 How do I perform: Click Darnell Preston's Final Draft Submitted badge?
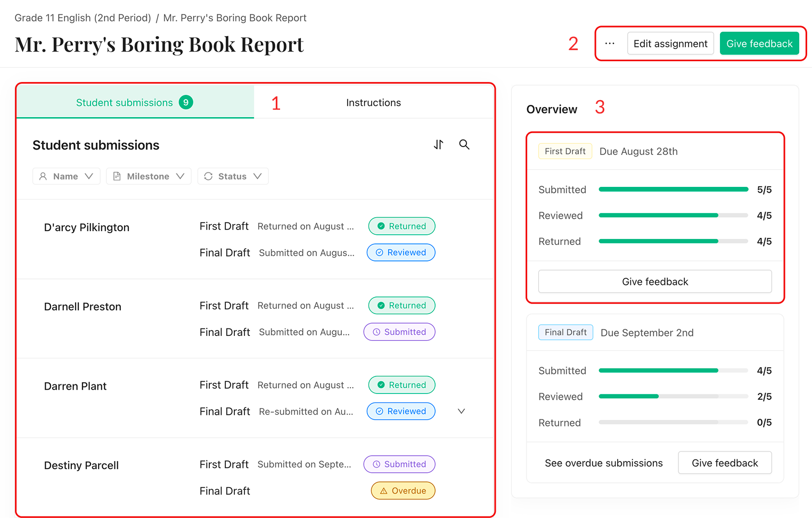click(x=399, y=332)
